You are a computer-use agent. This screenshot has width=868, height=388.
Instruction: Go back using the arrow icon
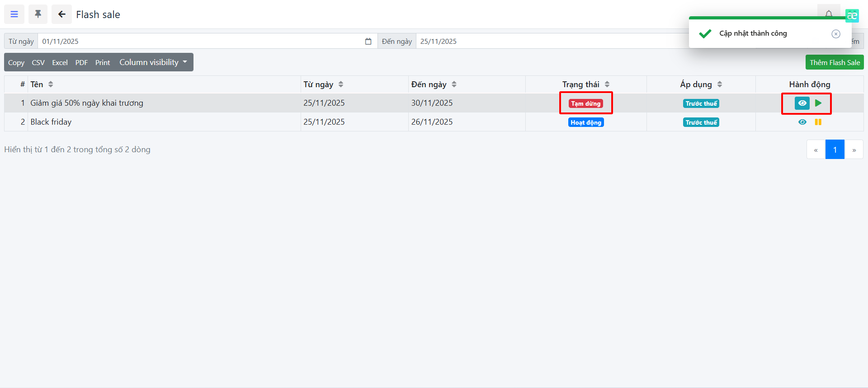point(61,14)
